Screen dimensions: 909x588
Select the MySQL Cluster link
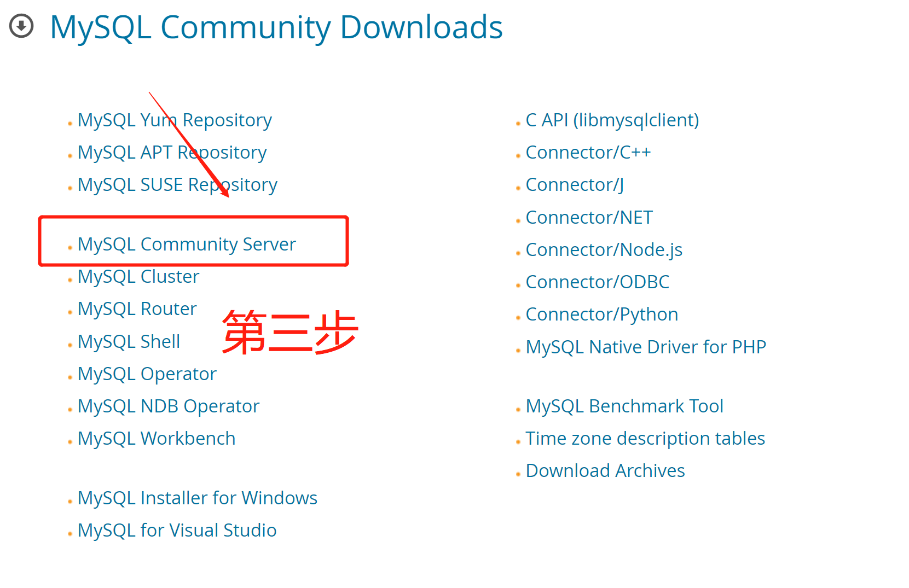[x=138, y=277]
